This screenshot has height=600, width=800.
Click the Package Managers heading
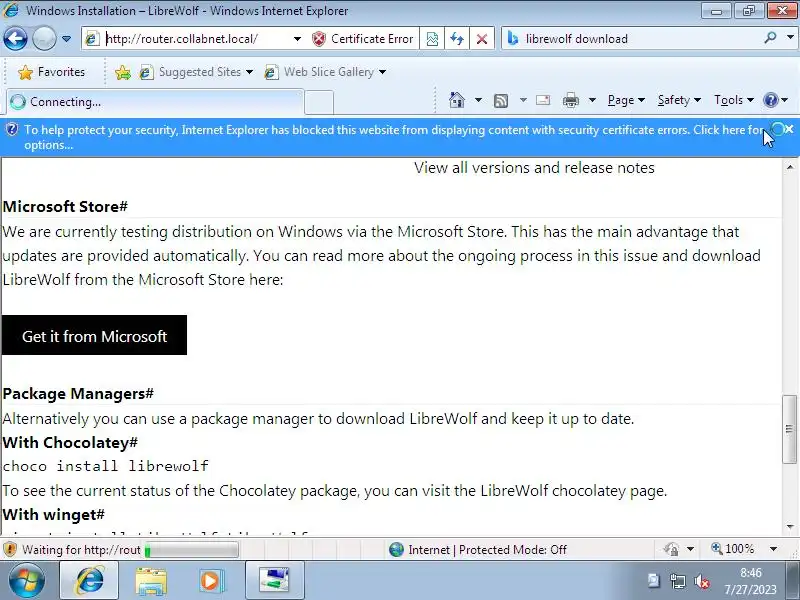(x=78, y=394)
